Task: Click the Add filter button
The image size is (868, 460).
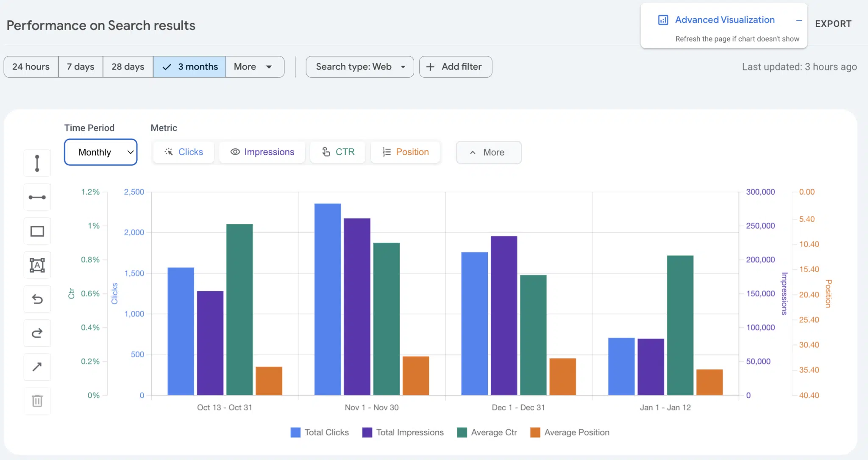Action: point(456,67)
